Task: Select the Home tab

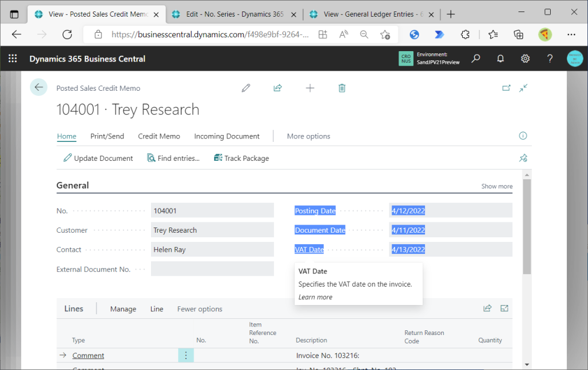Action: (x=67, y=136)
